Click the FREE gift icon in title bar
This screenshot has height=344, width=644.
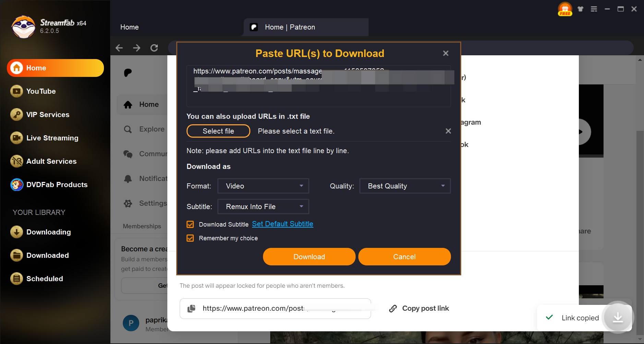565,9
